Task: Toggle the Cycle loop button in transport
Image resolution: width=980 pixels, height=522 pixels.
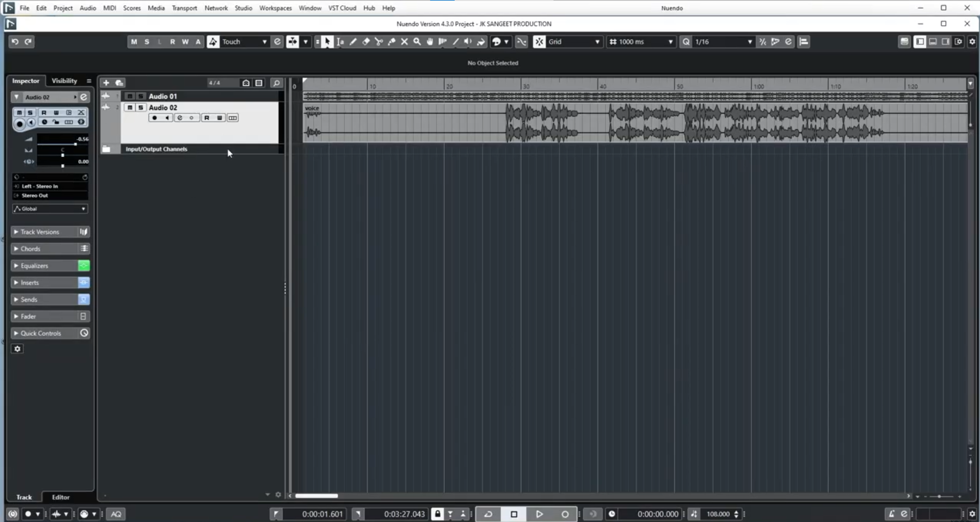Action: pos(488,514)
